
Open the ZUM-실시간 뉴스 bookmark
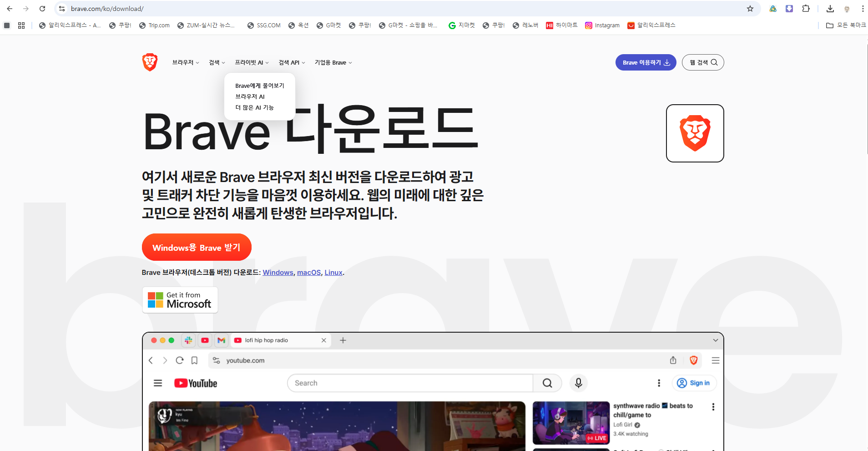pyautogui.click(x=206, y=25)
